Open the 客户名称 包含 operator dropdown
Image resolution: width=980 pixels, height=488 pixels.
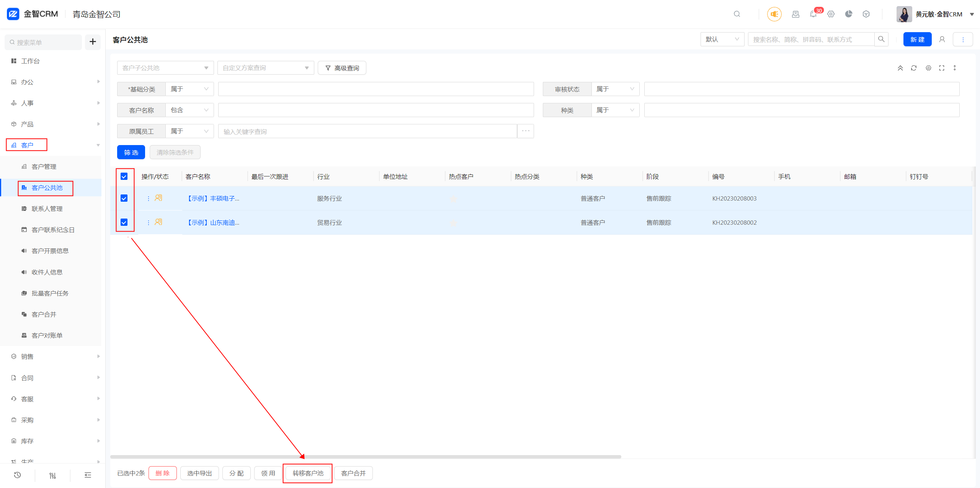pos(189,110)
